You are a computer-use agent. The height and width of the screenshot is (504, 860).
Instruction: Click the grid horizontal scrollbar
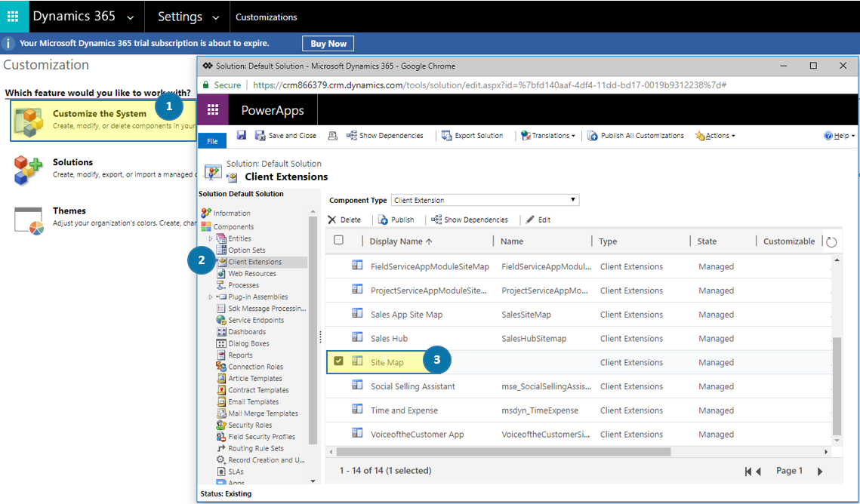[504, 452]
